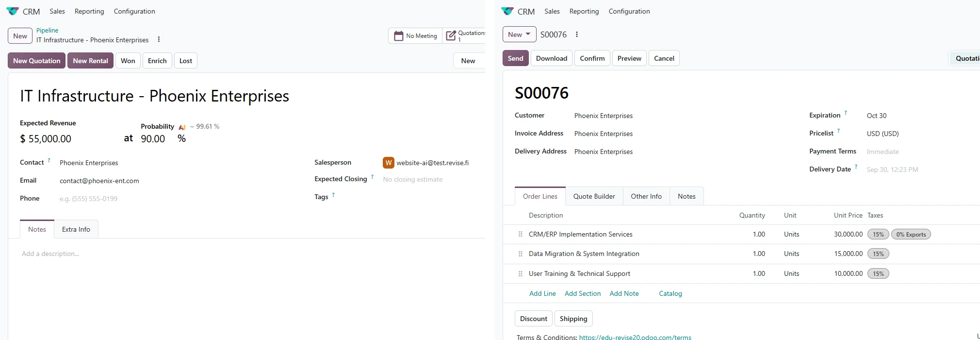Open Reporting menu in the left window
The width and height of the screenshot is (980, 340).
coord(89,11)
